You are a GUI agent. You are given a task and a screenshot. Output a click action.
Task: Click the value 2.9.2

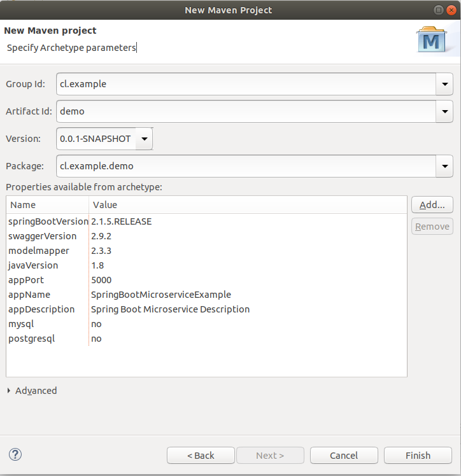101,236
